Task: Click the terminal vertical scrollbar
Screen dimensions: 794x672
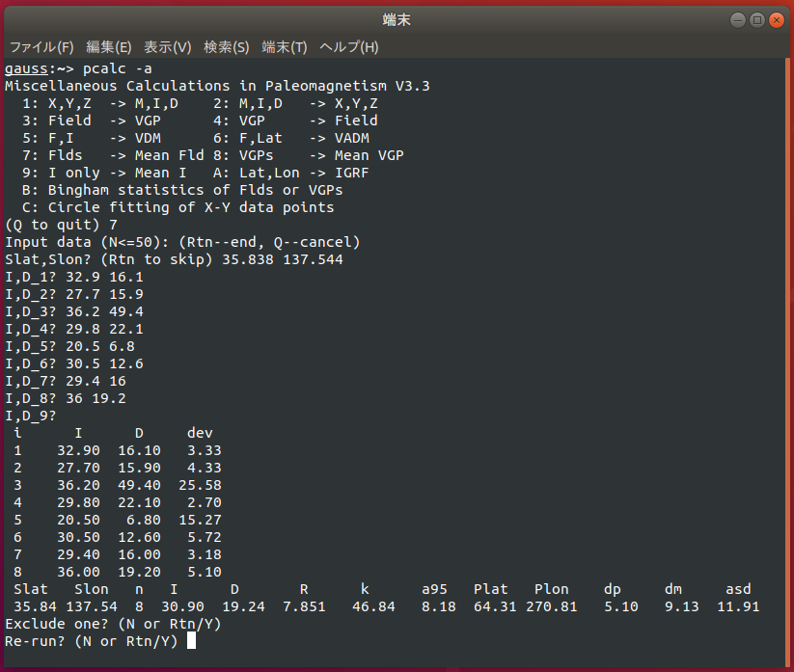Action: pyautogui.click(x=787, y=363)
